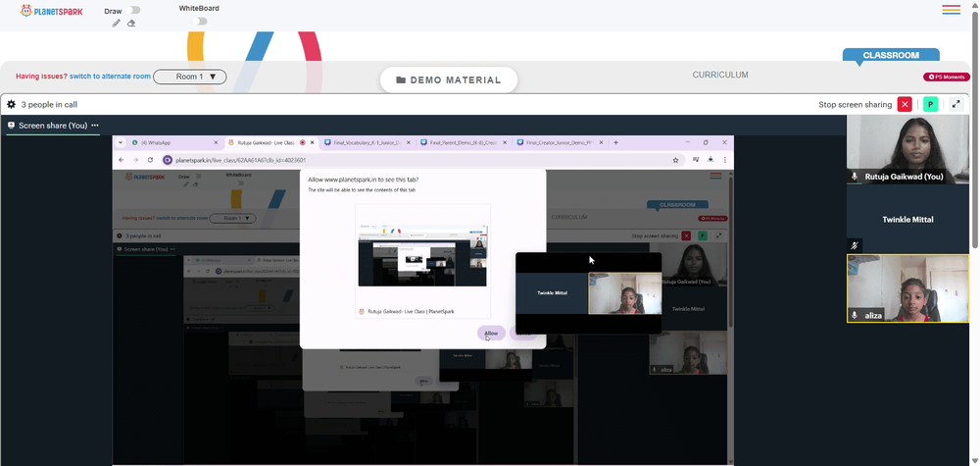Screen dimensions: 980x466
Task: Click Stop screen sharing label
Action: (855, 104)
